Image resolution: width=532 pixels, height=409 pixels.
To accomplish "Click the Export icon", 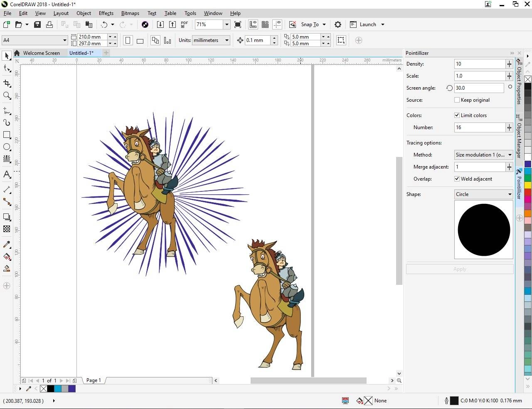I will (x=172, y=24).
